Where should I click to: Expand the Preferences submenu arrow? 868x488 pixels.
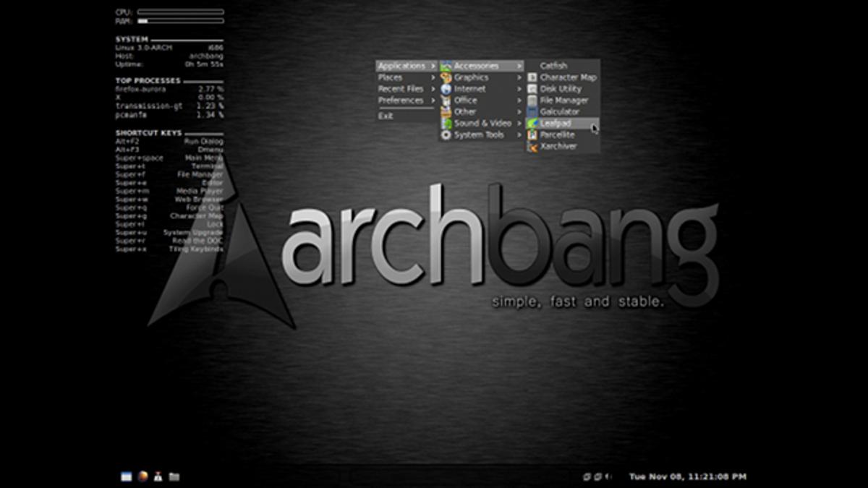click(x=433, y=100)
